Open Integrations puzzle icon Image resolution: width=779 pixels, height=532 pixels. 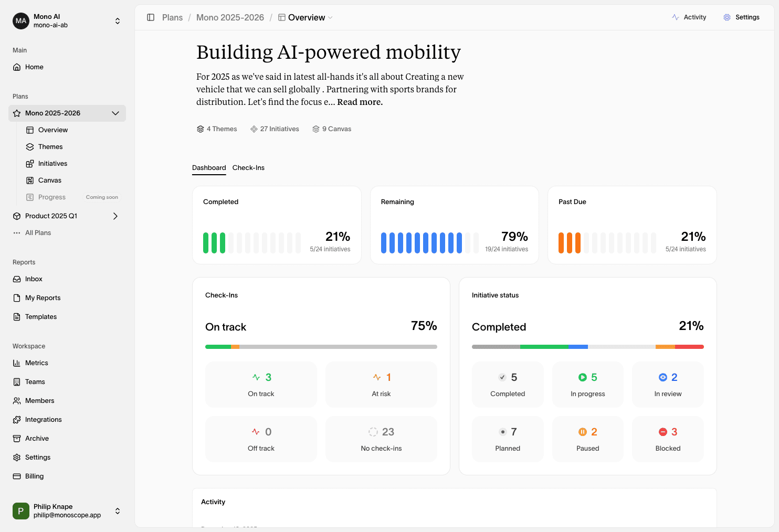coord(17,420)
